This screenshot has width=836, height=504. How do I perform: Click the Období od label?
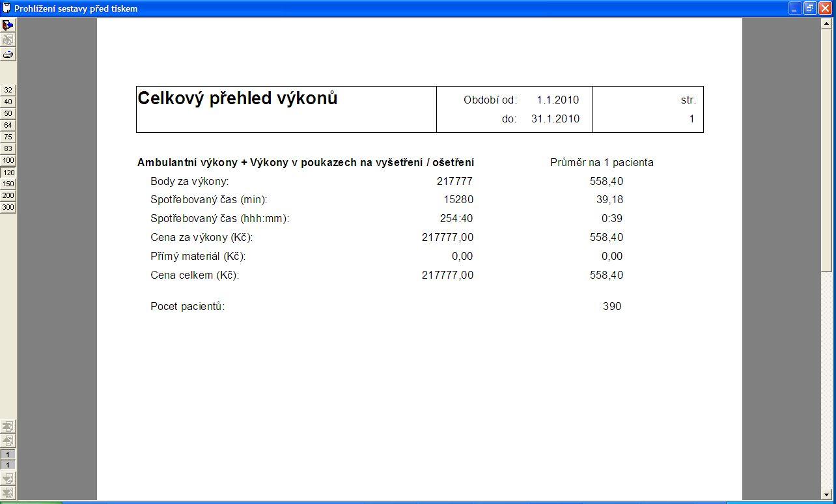[490, 100]
